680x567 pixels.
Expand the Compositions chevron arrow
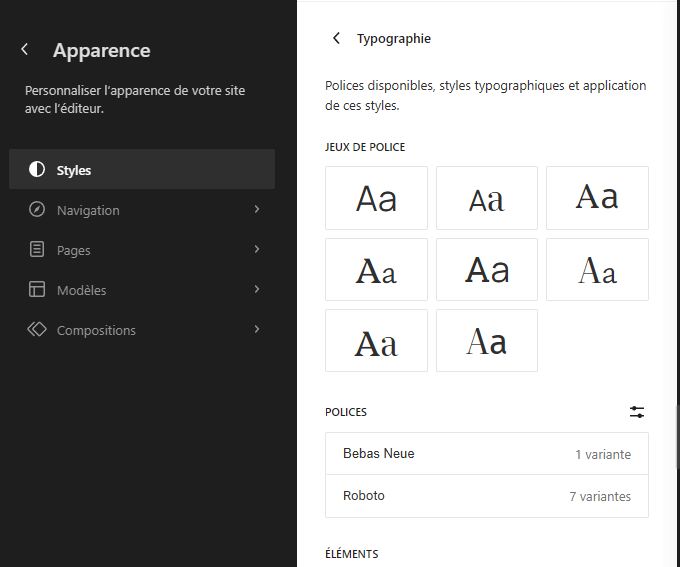[x=257, y=330]
